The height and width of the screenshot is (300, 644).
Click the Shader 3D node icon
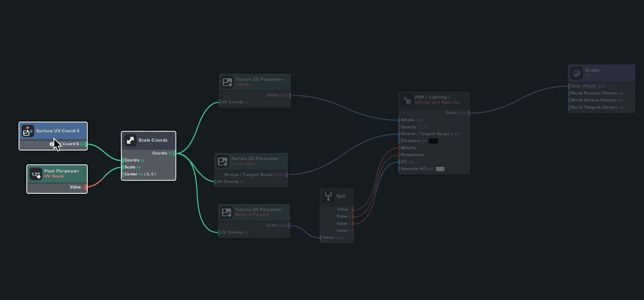click(x=576, y=73)
